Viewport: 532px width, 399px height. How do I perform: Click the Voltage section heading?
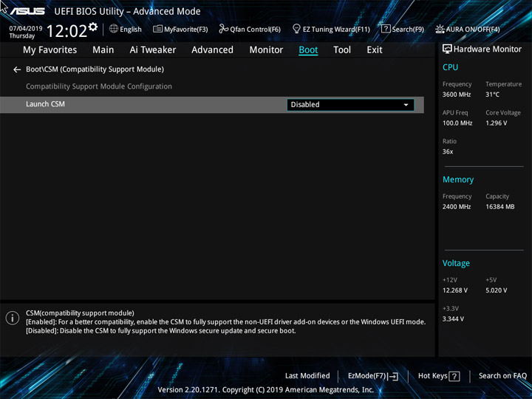point(456,263)
